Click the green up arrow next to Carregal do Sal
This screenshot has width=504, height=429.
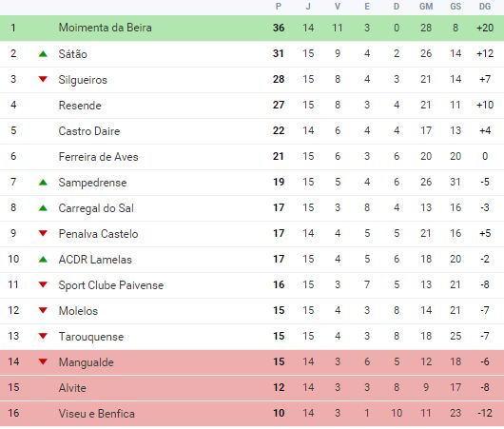point(43,208)
